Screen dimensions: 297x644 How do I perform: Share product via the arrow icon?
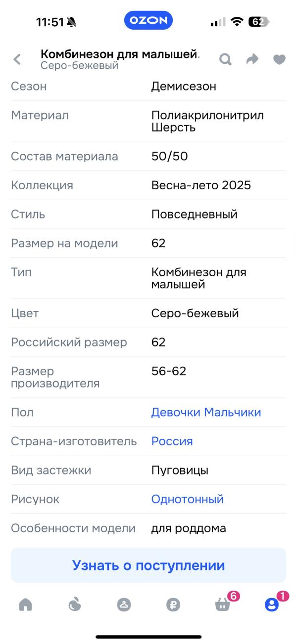pos(252,60)
